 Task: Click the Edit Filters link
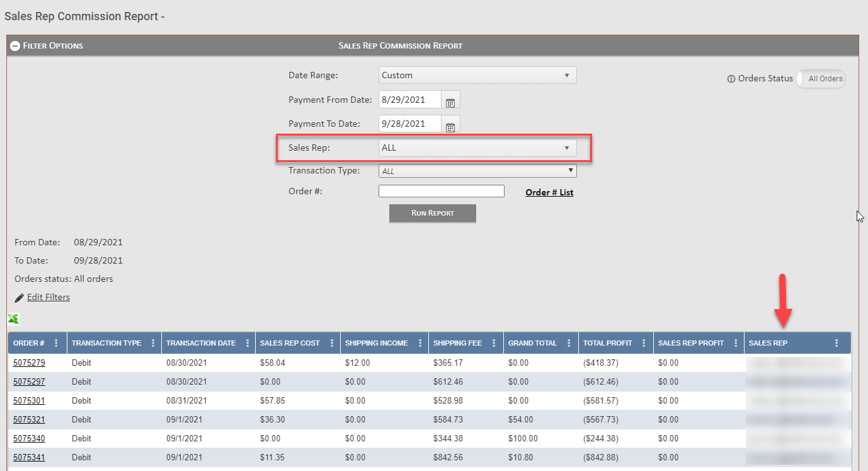tap(49, 296)
